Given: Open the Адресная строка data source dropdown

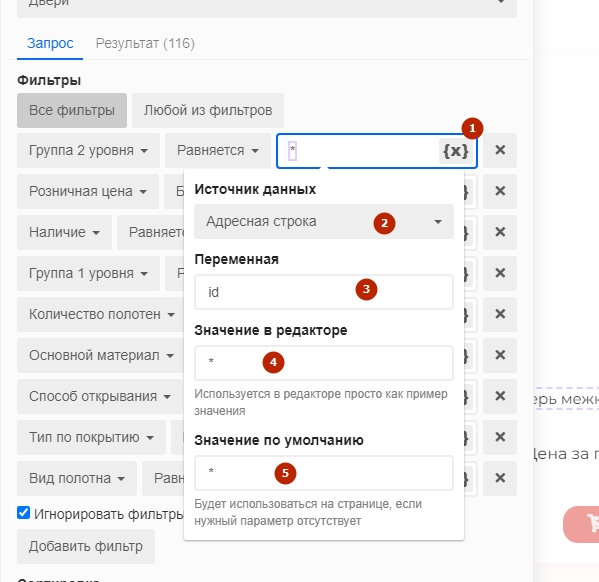Looking at the screenshot, I should [324, 222].
